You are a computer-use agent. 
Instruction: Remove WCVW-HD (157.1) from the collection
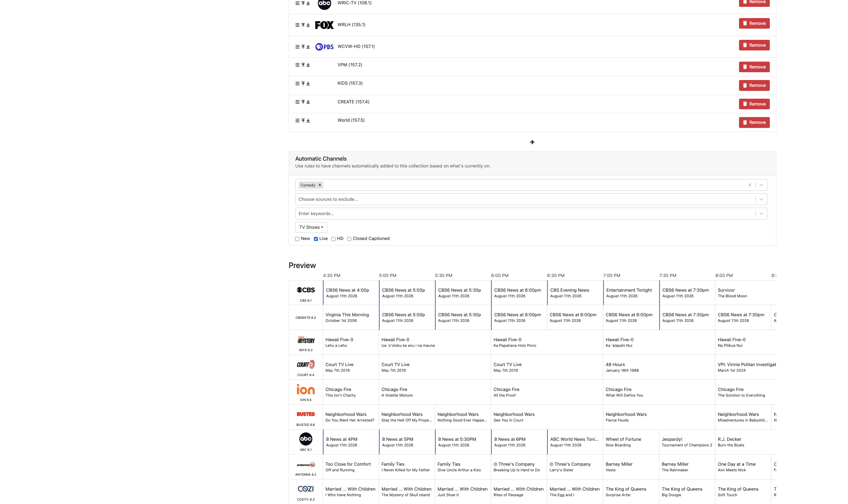coord(754,45)
